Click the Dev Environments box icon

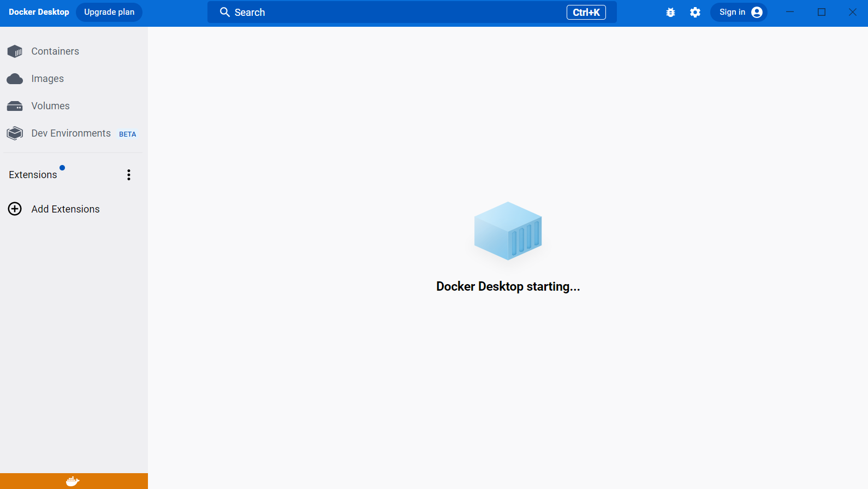tap(15, 133)
